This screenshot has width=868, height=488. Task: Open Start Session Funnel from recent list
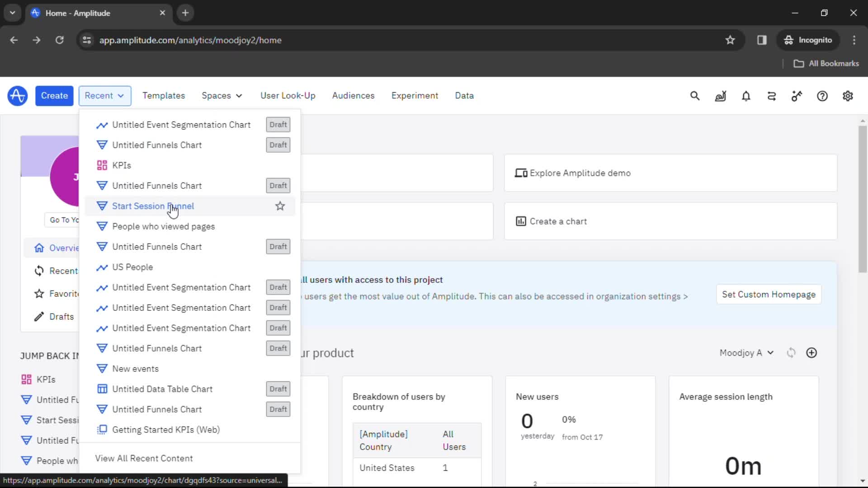click(x=190, y=206)
